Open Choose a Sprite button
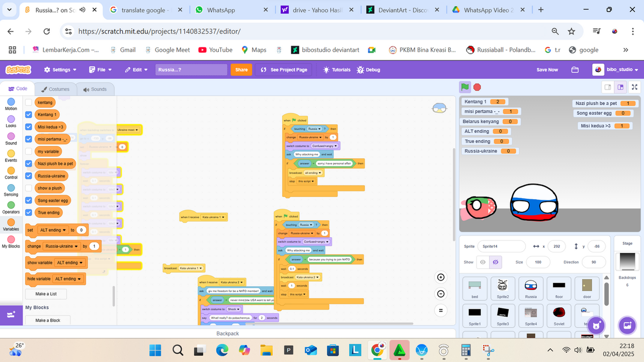This screenshot has width=644, height=362. coord(596,325)
